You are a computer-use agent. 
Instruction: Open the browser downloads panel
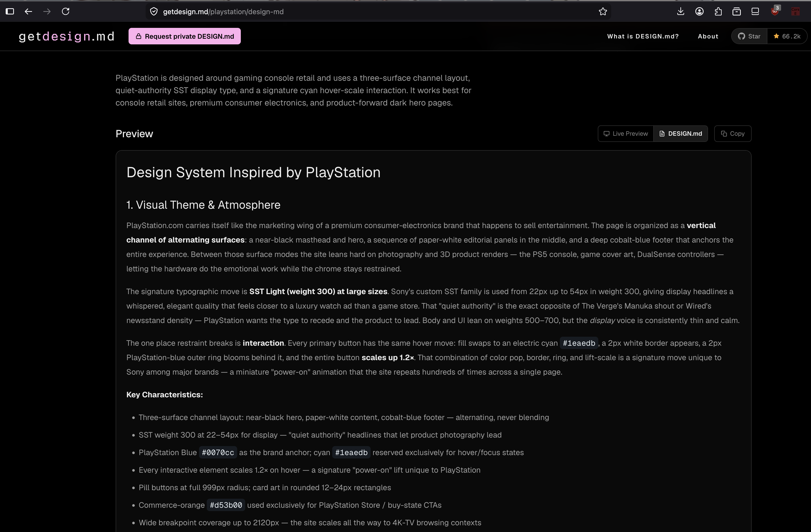(680, 12)
